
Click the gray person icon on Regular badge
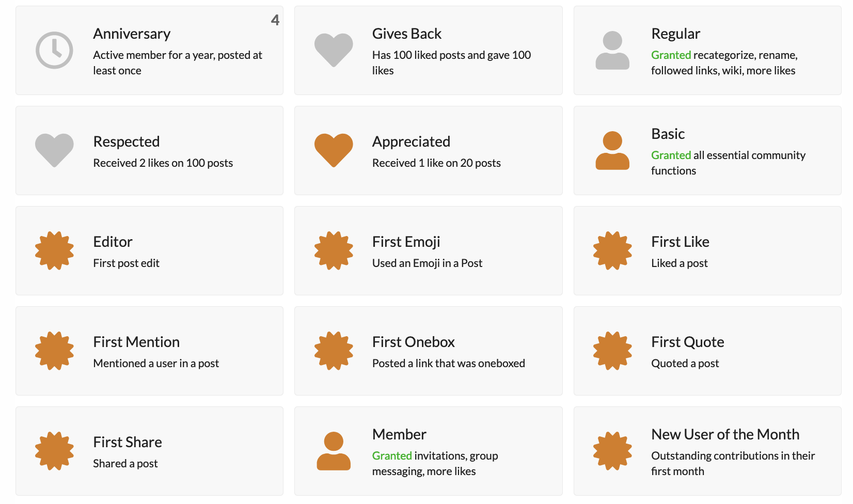pyautogui.click(x=612, y=50)
